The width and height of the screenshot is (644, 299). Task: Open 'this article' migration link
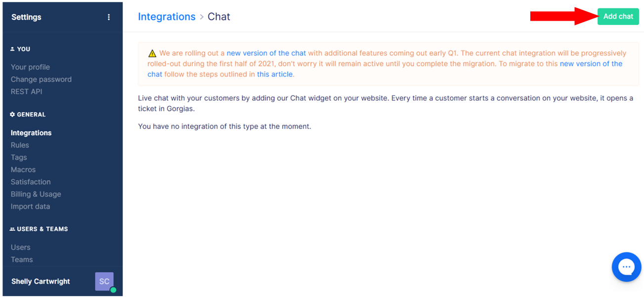pyautogui.click(x=275, y=74)
